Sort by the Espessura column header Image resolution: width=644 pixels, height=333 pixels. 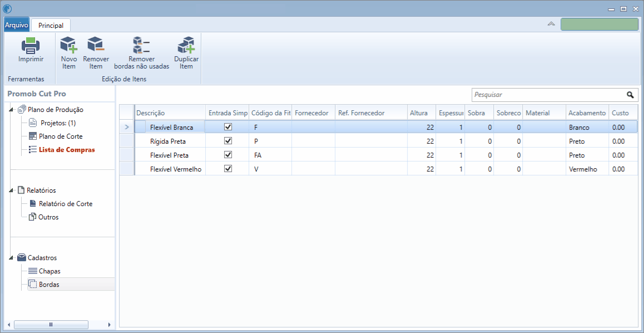(x=450, y=112)
